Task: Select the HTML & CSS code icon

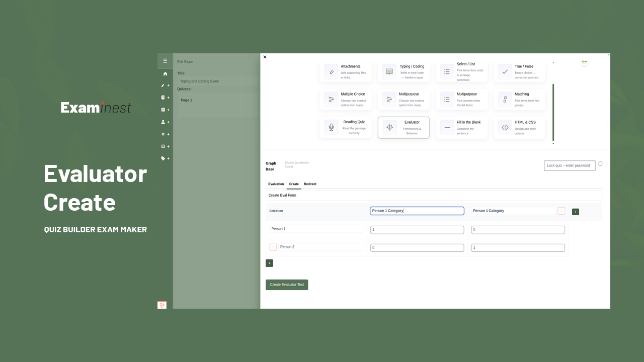Action: click(505, 127)
